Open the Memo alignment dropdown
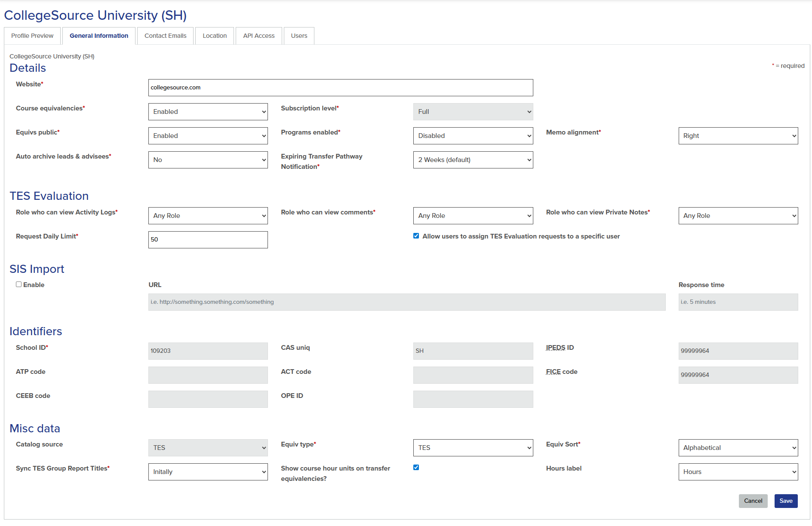Image resolution: width=812 pixels, height=526 pixels. (x=738, y=135)
